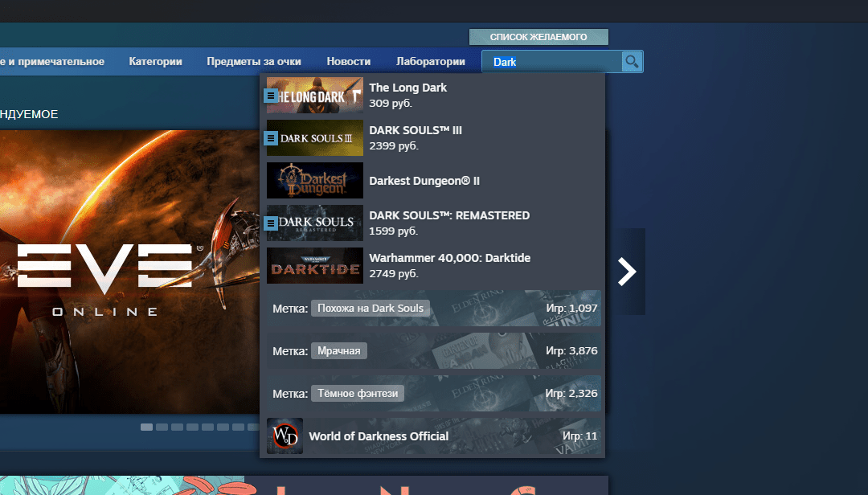This screenshot has height=495, width=868.
Task: Open Предметы за очки tab
Action: [x=254, y=61]
